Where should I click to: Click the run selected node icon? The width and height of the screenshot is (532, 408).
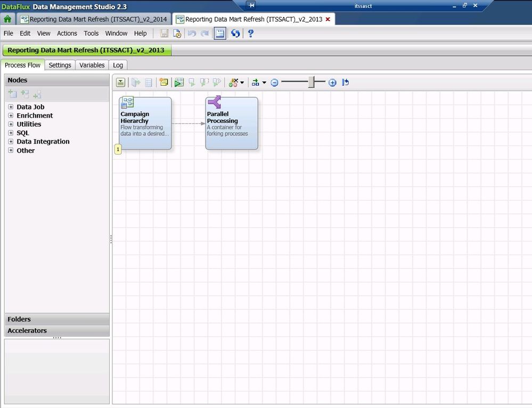pyautogui.click(x=192, y=82)
